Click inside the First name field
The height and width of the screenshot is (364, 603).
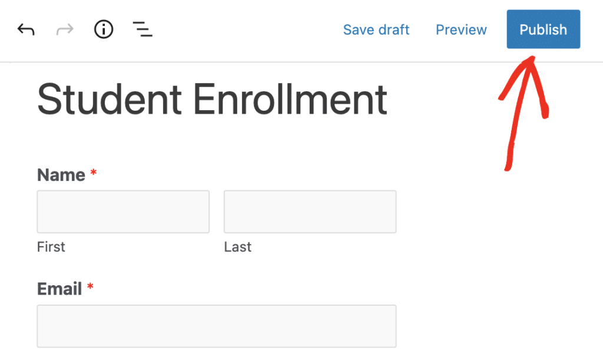tap(123, 211)
